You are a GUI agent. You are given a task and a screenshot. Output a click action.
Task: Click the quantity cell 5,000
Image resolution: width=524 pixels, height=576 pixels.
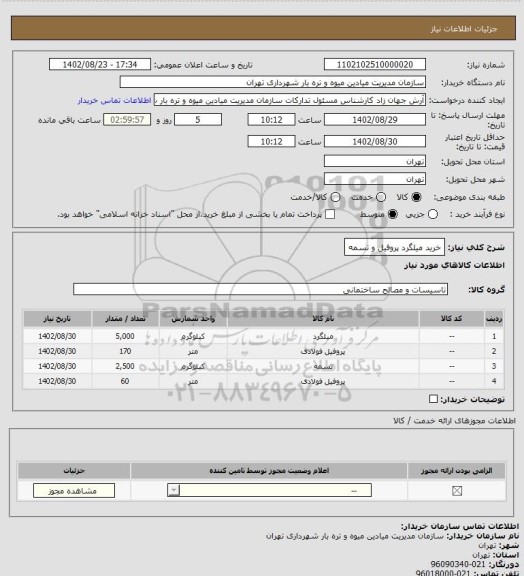coord(125,336)
